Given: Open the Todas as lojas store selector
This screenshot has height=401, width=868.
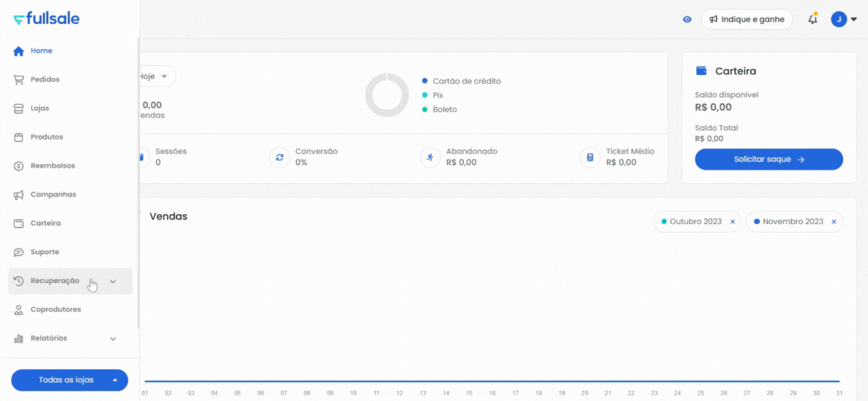Looking at the screenshot, I should point(69,380).
